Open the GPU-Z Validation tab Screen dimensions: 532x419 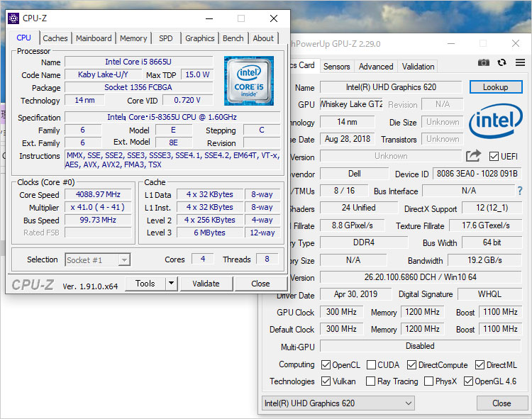coord(418,67)
